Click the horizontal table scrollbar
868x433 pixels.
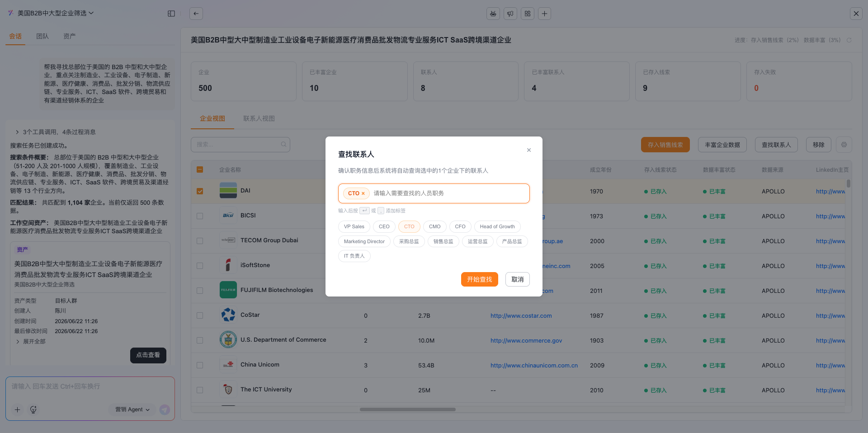(408, 409)
